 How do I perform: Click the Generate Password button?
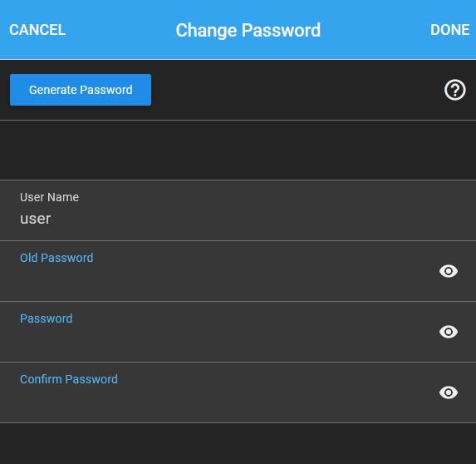(x=81, y=90)
